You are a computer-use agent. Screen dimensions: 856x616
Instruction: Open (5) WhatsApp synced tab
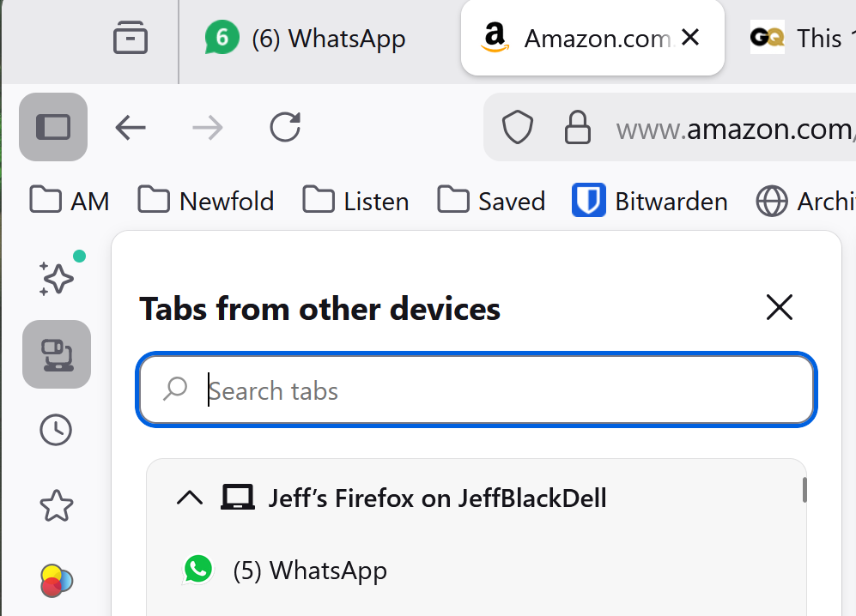309,571
